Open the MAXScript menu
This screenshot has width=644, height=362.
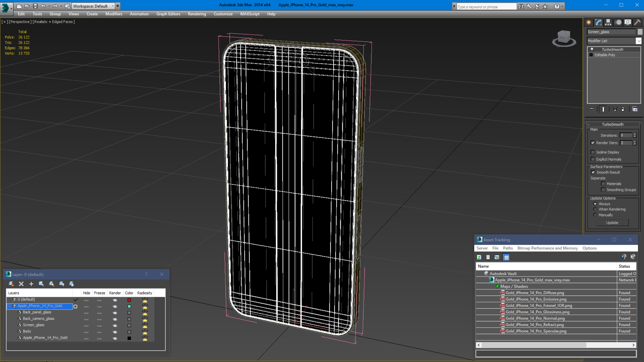[x=250, y=14]
